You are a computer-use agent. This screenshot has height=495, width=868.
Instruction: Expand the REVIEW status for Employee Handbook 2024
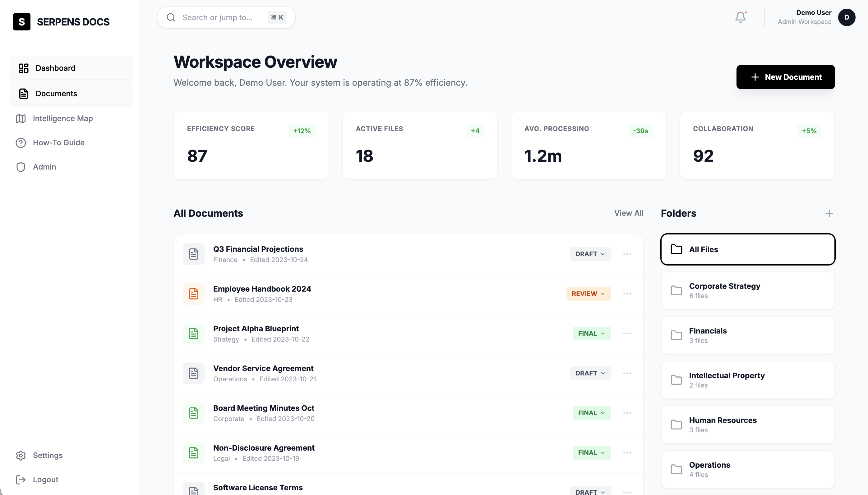[x=588, y=293]
